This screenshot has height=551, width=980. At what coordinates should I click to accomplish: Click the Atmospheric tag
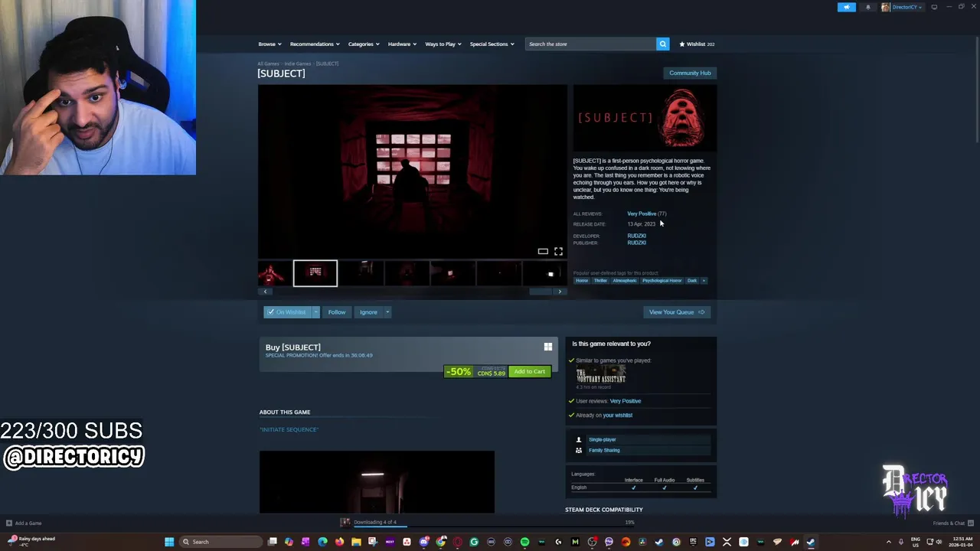625,281
